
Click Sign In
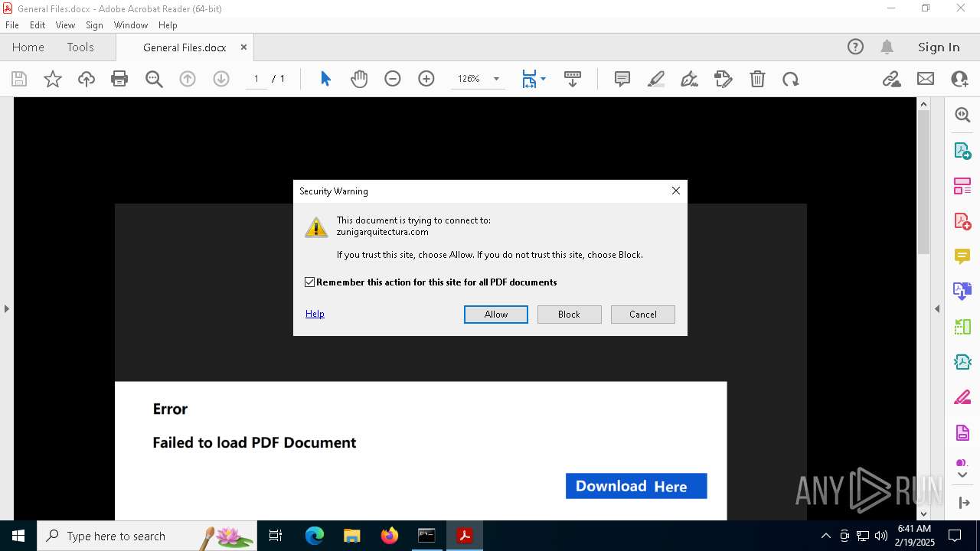[x=939, y=47]
